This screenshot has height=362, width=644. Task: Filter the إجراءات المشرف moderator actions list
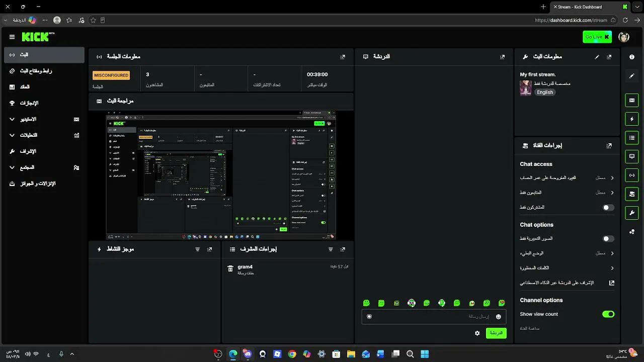click(x=331, y=249)
